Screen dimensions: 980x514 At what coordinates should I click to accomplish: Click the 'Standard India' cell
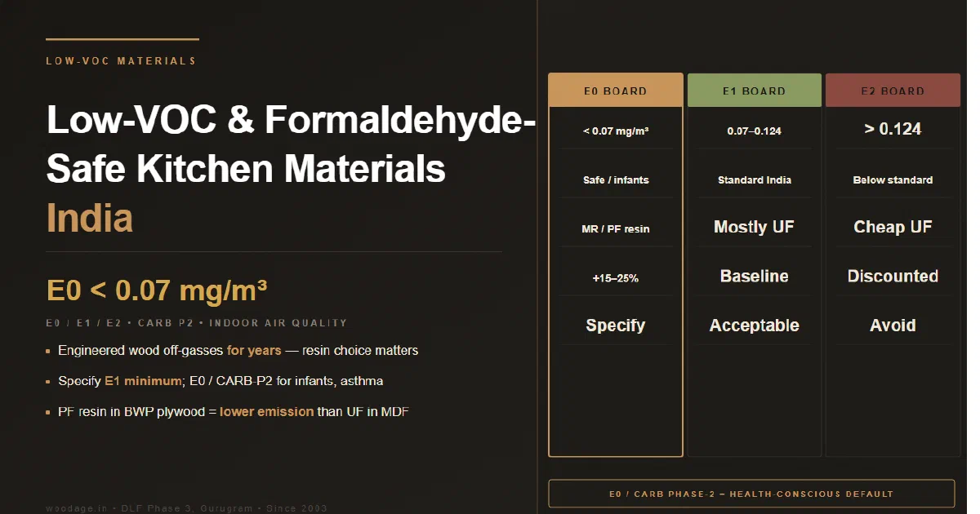tap(755, 179)
